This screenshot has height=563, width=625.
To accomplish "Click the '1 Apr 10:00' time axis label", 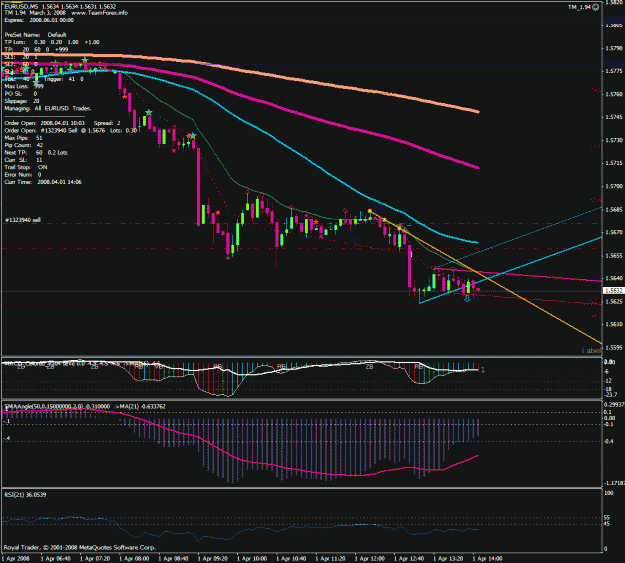I will [252, 559].
